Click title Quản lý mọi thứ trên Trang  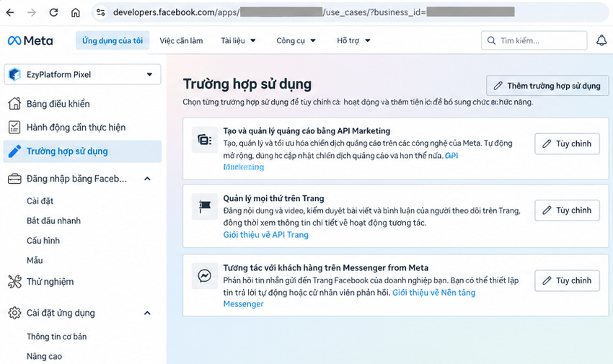tap(273, 198)
